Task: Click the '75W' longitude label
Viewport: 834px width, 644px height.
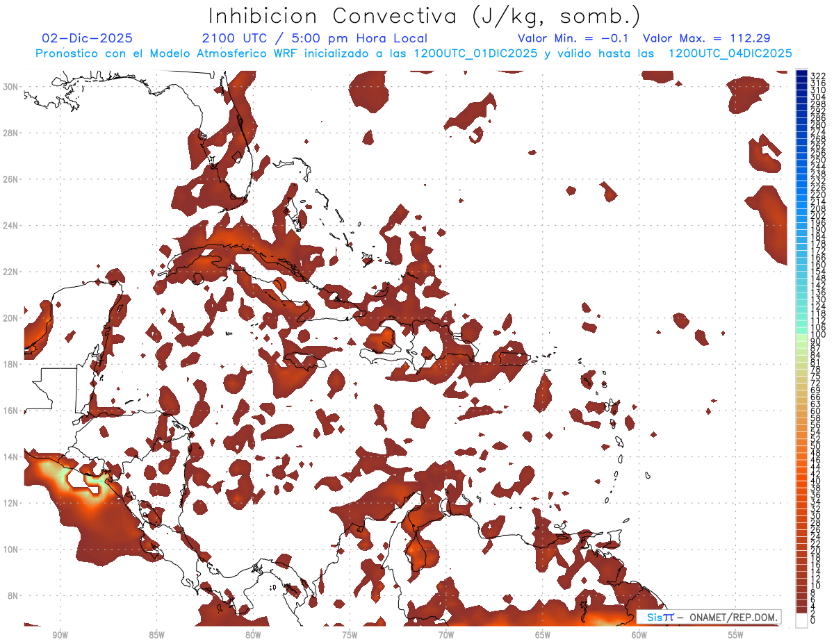Action: pos(350,634)
